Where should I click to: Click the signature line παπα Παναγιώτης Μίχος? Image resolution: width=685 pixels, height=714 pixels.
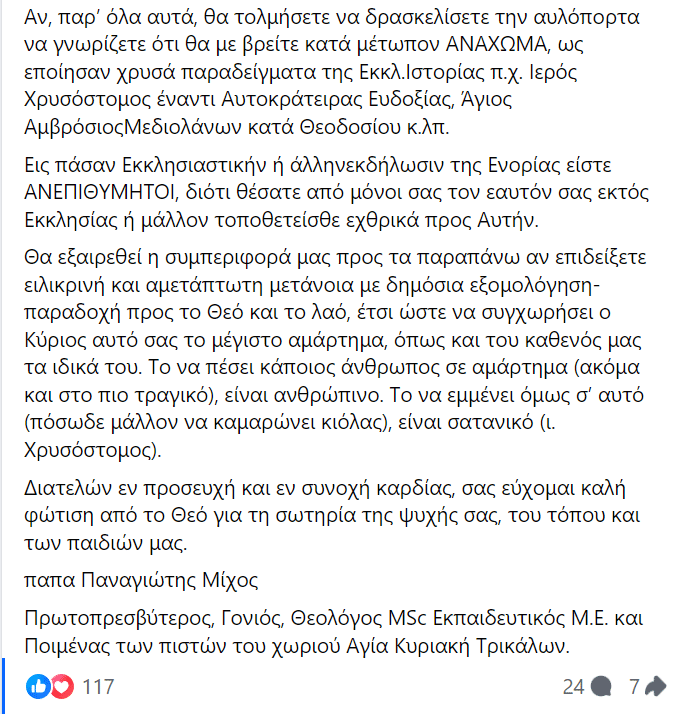pyautogui.click(x=141, y=580)
